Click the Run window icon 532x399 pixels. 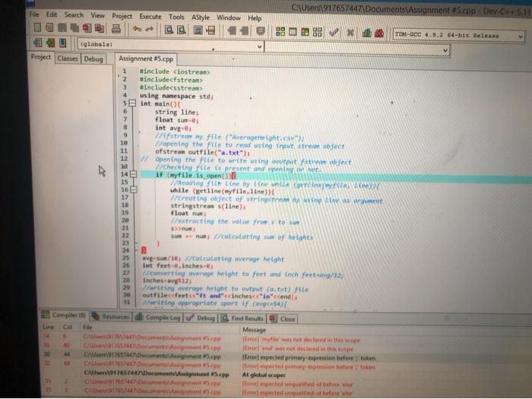[x=293, y=32]
